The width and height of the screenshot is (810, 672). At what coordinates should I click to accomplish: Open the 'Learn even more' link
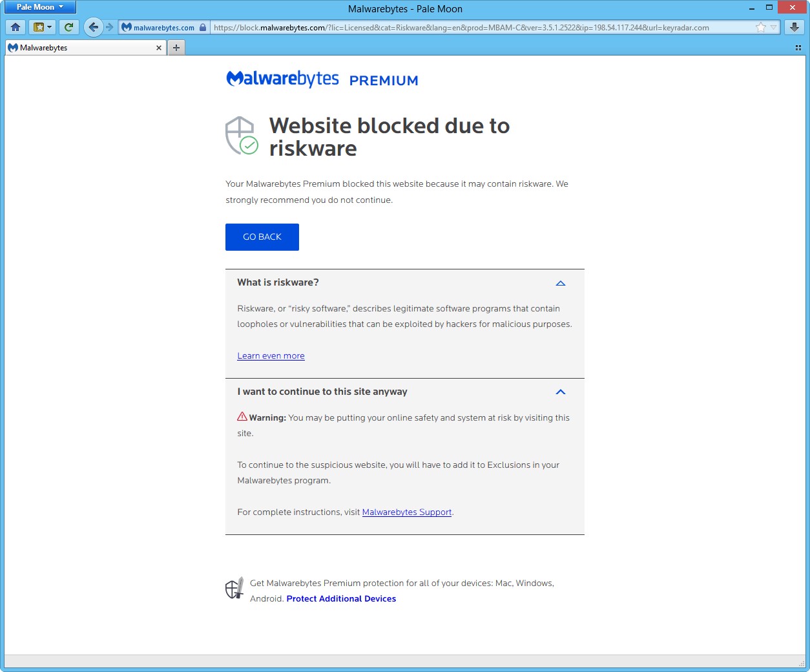click(271, 356)
